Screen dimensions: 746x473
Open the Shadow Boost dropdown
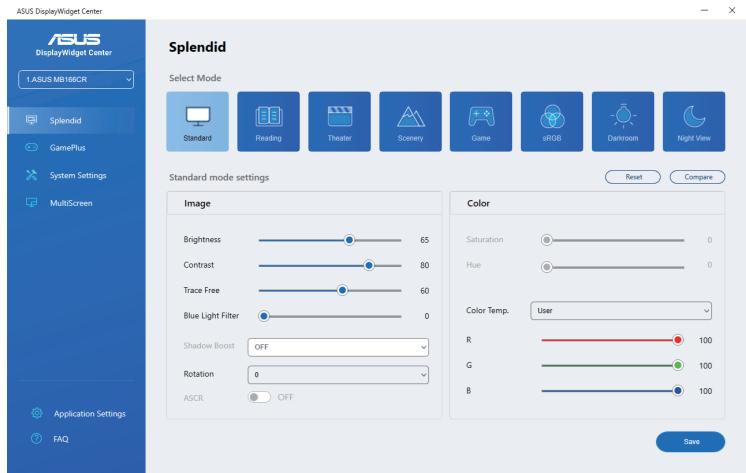[x=338, y=347]
